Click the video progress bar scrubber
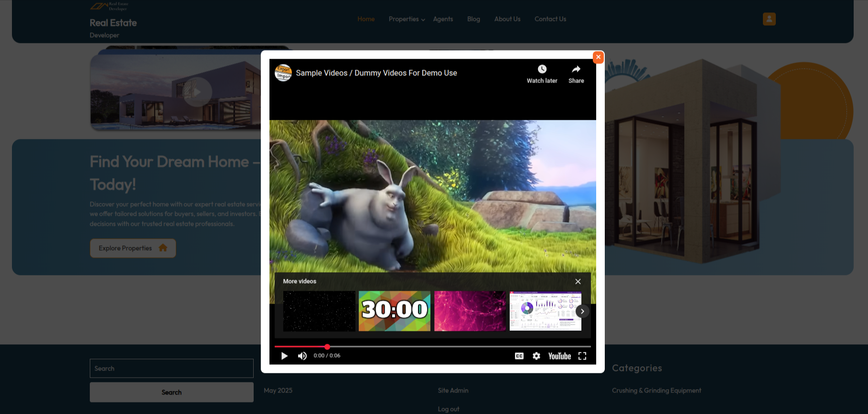Viewport: 868px width, 414px height. pos(327,347)
